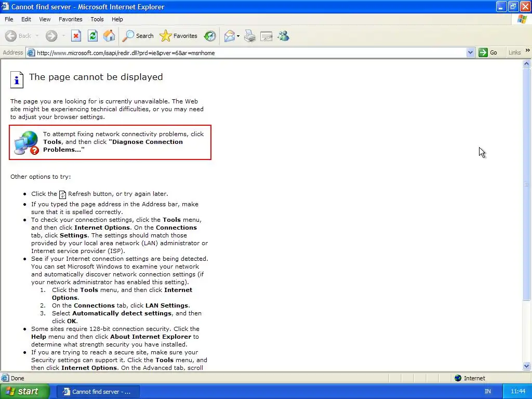Screen dimensions: 532x399
Task: Click the Windows flag logo throbber
Action: tap(522, 19)
